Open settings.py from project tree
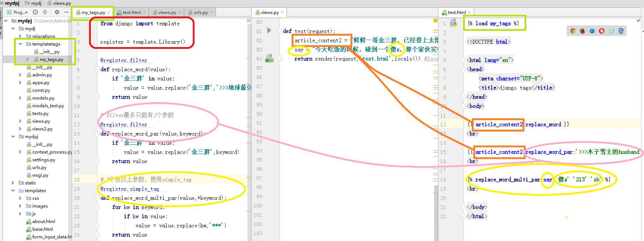 [41, 159]
